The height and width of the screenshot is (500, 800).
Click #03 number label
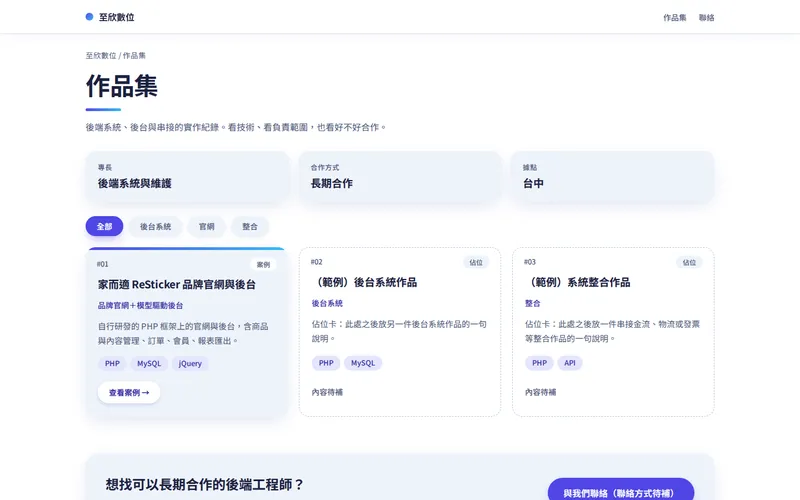click(x=530, y=262)
